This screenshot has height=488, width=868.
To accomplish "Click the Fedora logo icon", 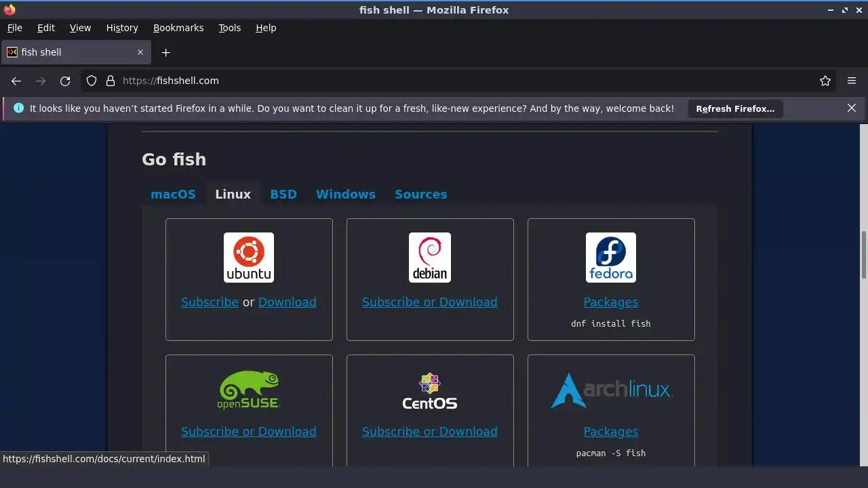I will pos(611,258).
